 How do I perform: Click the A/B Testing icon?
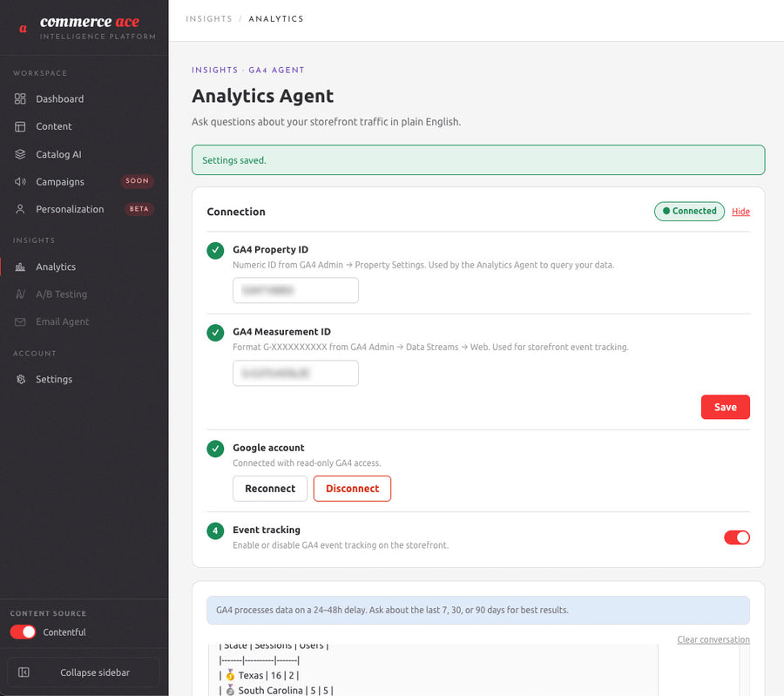[20, 294]
